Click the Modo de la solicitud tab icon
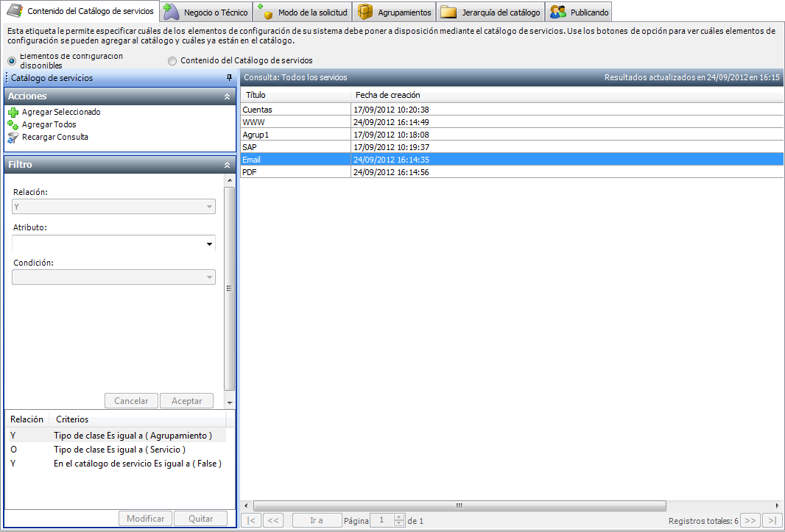This screenshot has width=785, height=532. (x=265, y=12)
